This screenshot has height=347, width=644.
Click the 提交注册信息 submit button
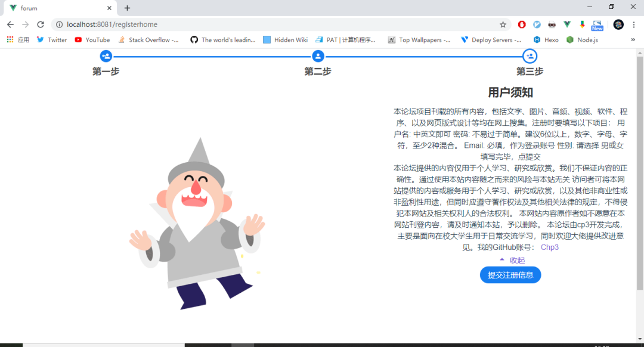pyautogui.click(x=510, y=274)
